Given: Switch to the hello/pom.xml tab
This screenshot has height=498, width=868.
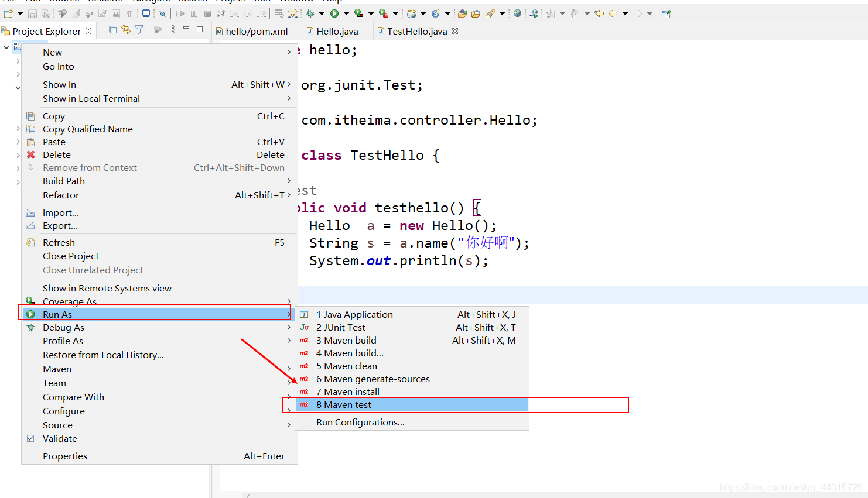Looking at the screenshot, I should pyautogui.click(x=252, y=31).
